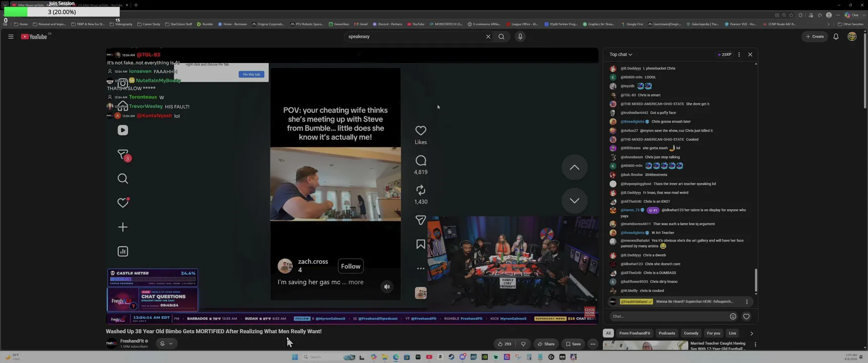The image size is (868, 363).
Task: Start voice search with microphone
Action: [520, 36]
